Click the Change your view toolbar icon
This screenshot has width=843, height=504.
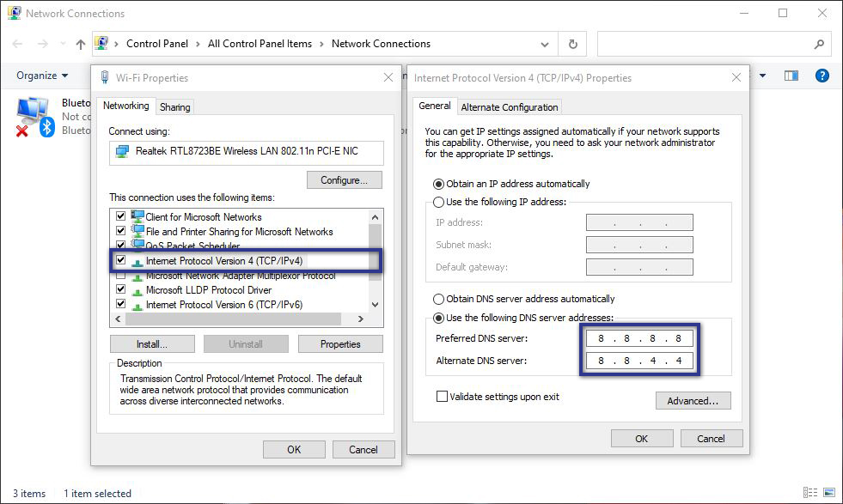coord(790,75)
